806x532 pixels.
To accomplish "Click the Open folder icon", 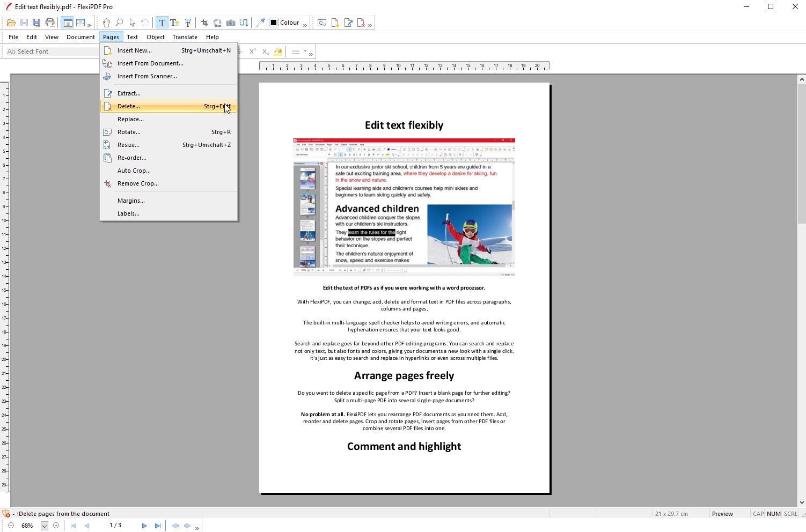I will click(x=11, y=23).
